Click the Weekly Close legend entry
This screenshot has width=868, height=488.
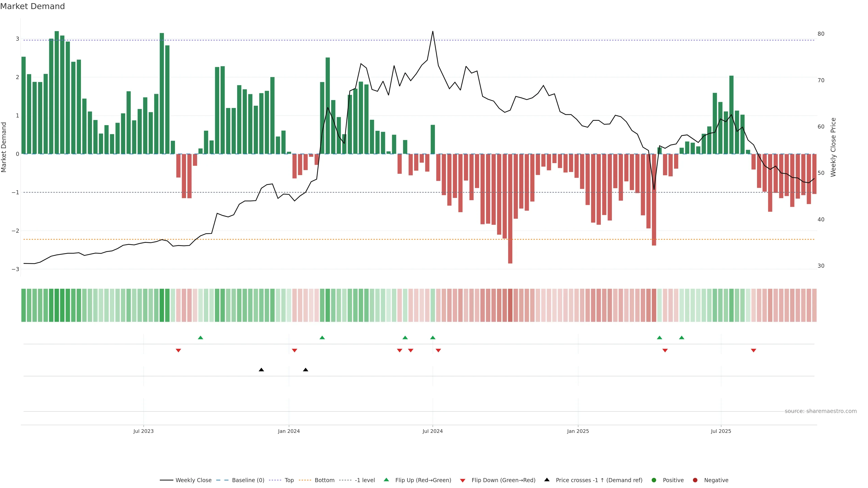[193, 480]
